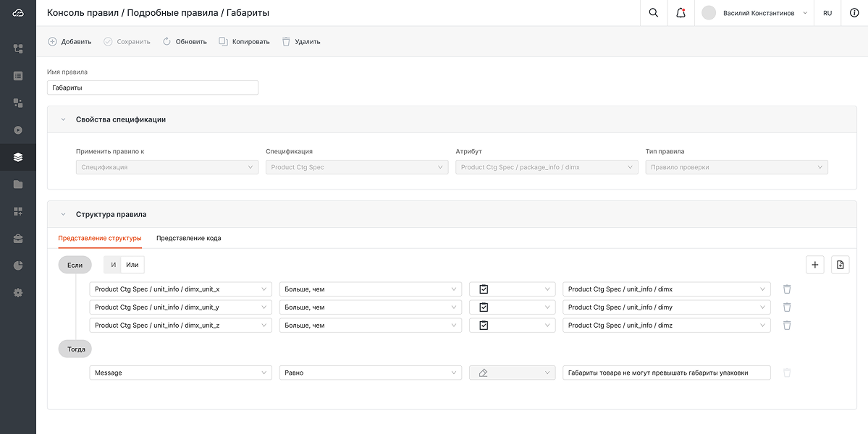Switch to Представление кода tab

click(188, 238)
